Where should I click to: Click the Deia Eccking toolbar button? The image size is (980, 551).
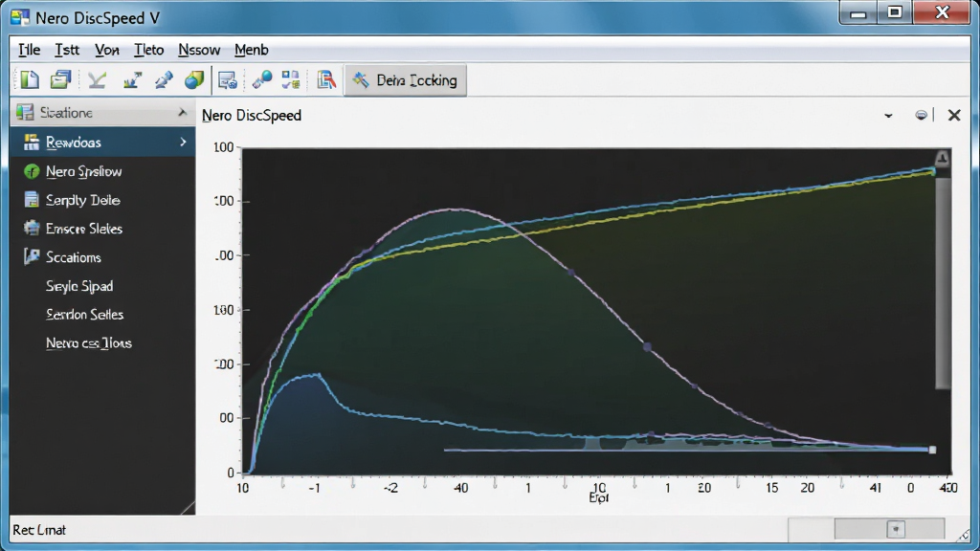coord(405,80)
